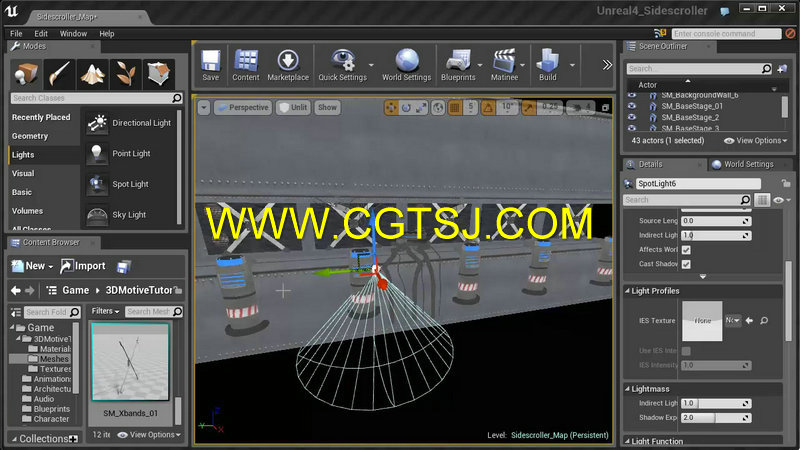The height and width of the screenshot is (450, 800).
Task: Toggle world/local coordinate globe icon
Action: click(x=438, y=108)
